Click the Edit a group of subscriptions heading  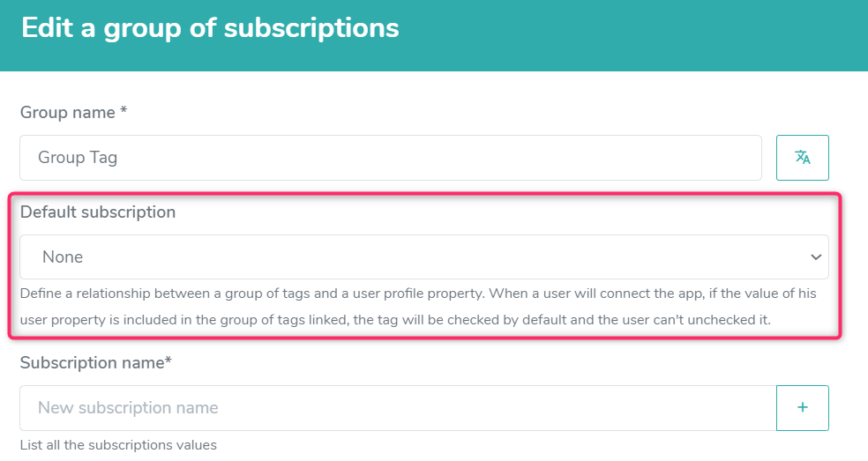(210, 27)
